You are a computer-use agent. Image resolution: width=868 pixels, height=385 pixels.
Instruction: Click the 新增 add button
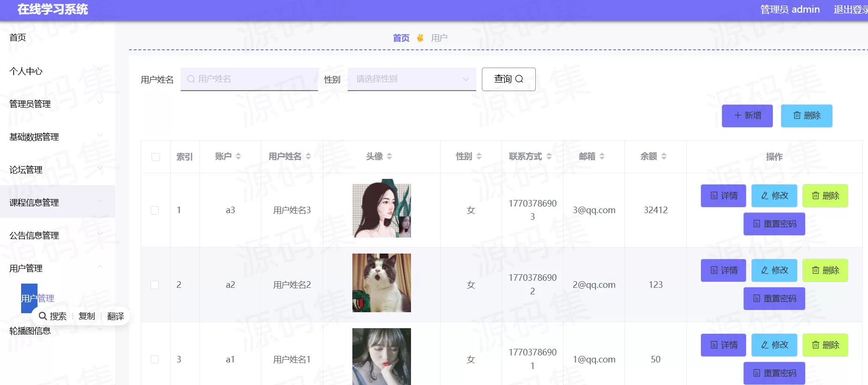[x=747, y=115]
